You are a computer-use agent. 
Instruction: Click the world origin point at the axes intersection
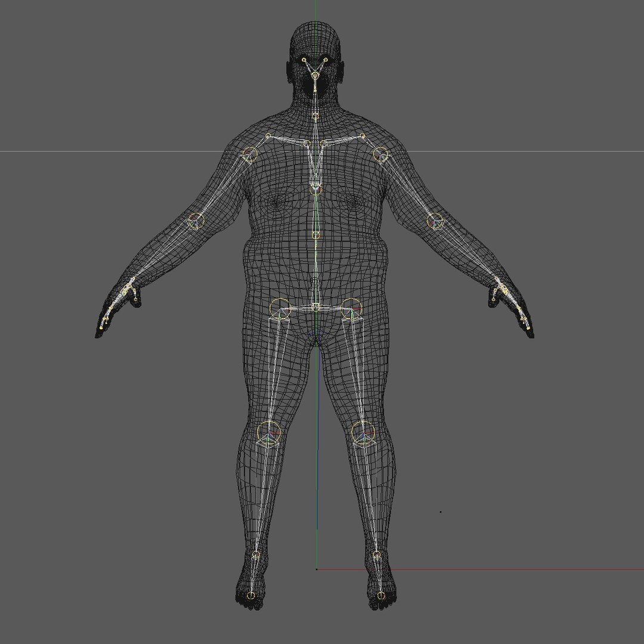pyautogui.click(x=316, y=569)
